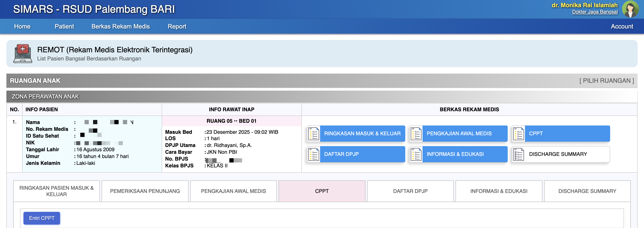Click document icon beside Pengkajian Awal Medis
Viewport: 644px width, 228px height.
point(416,134)
